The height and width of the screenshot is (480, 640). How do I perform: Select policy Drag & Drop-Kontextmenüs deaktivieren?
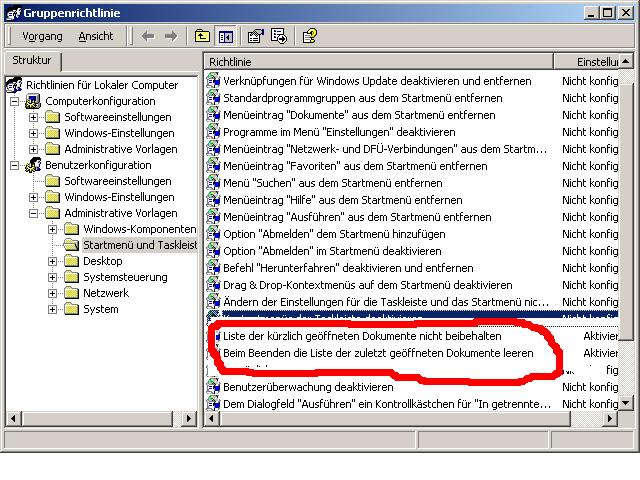click(367, 285)
